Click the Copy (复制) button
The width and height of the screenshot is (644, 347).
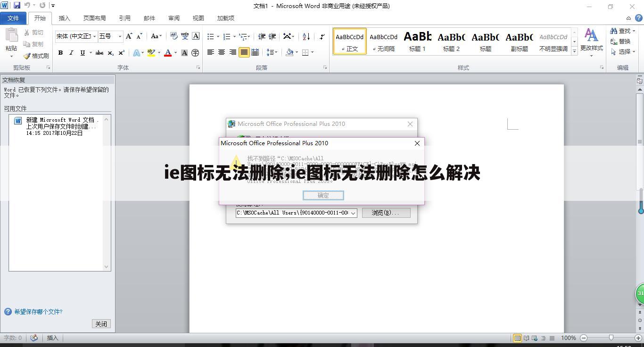point(33,44)
